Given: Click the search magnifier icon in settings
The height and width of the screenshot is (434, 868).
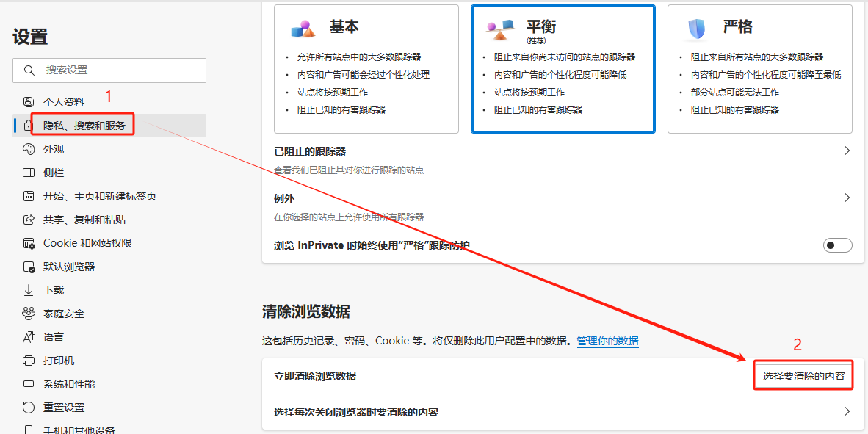Looking at the screenshot, I should 29,70.
